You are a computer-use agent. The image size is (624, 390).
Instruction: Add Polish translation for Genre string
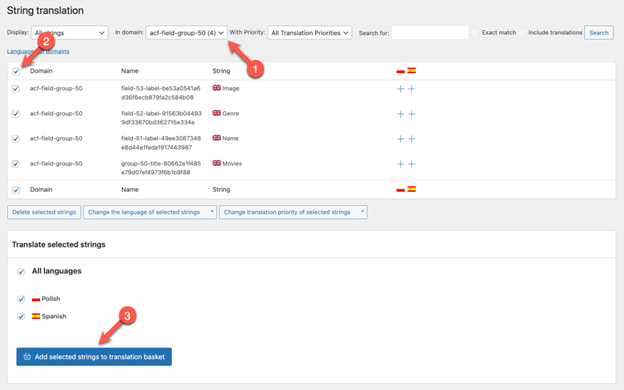pos(400,114)
